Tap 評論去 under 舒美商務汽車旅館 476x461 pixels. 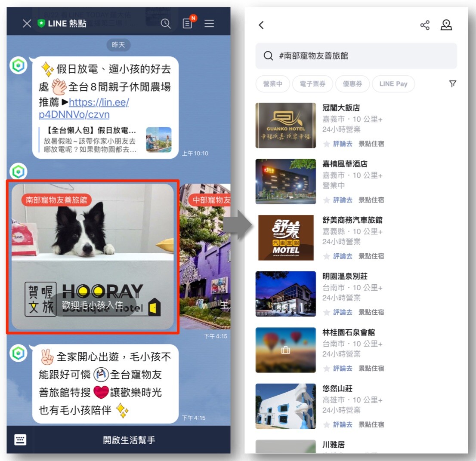(343, 256)
